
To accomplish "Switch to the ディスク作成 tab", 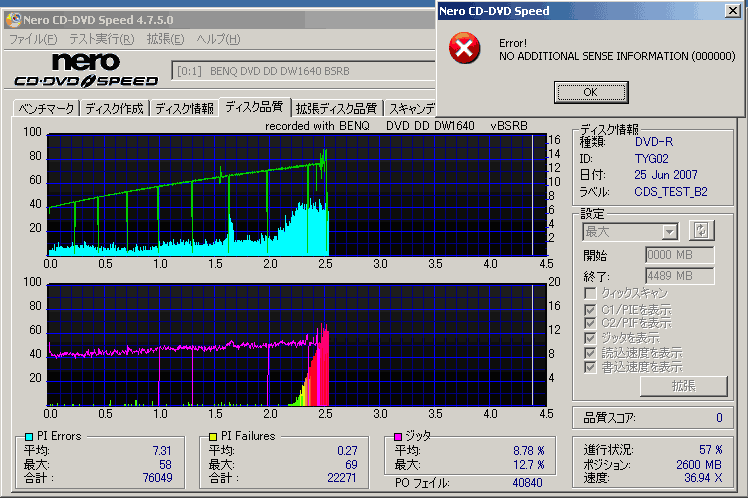I will click(114, 109).
